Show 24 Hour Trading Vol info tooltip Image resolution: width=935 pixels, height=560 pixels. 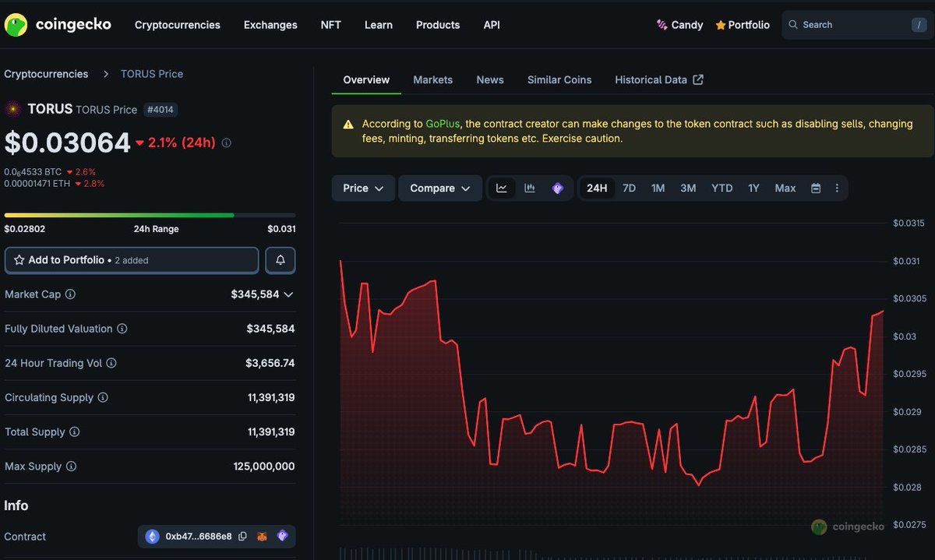click(x=111, y=363)
